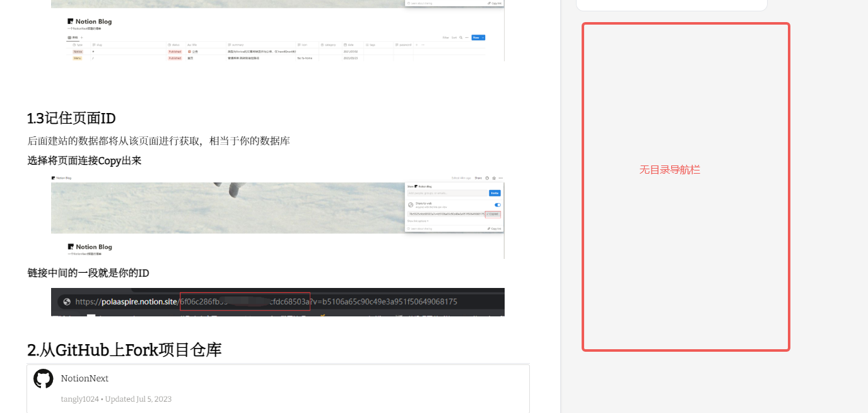Click the Notion Blog page logo icon

70,21
